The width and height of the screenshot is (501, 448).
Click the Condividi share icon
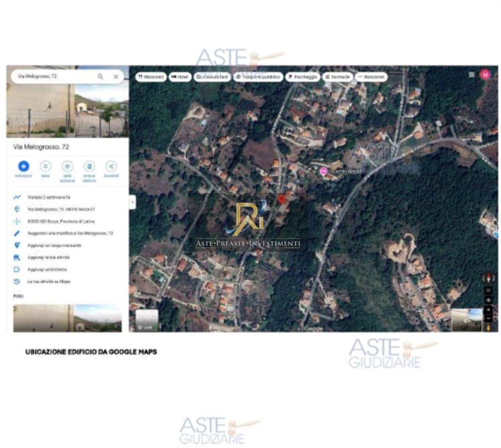(111, 167)
